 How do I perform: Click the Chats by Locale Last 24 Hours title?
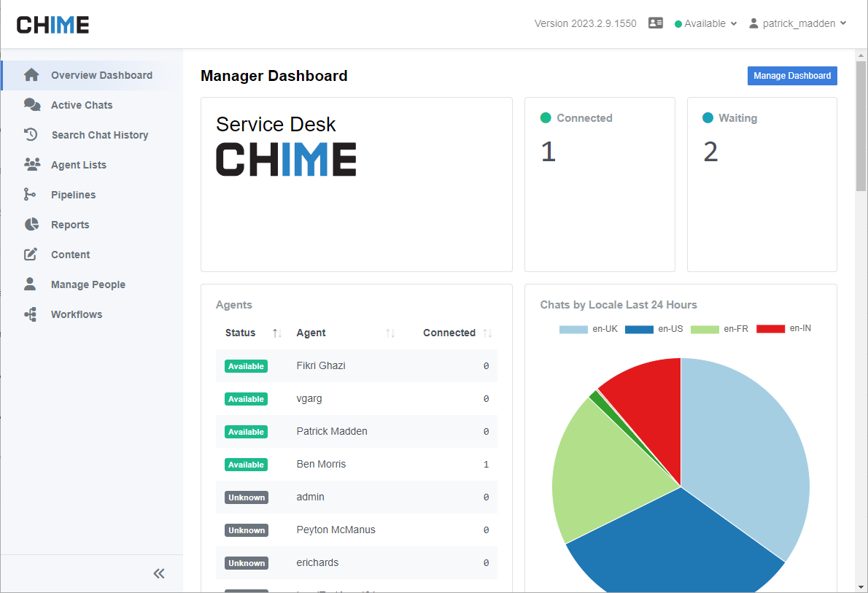pos(619,305)
